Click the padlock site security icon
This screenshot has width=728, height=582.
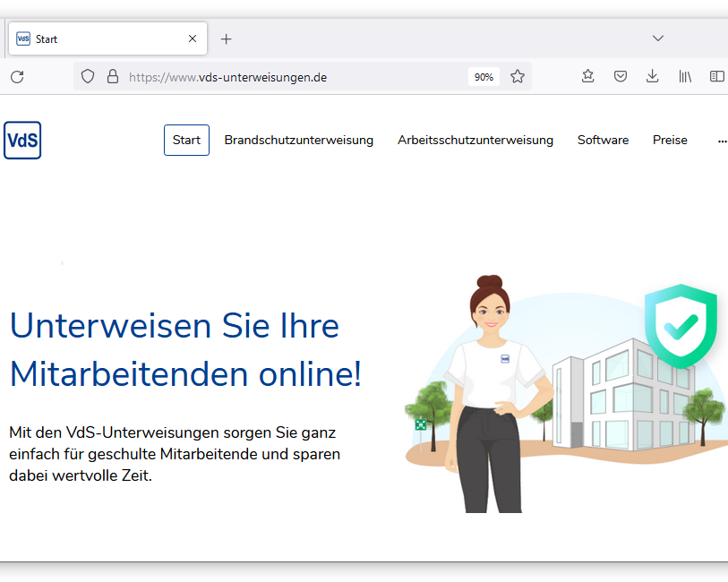click(x=113, y=77)
